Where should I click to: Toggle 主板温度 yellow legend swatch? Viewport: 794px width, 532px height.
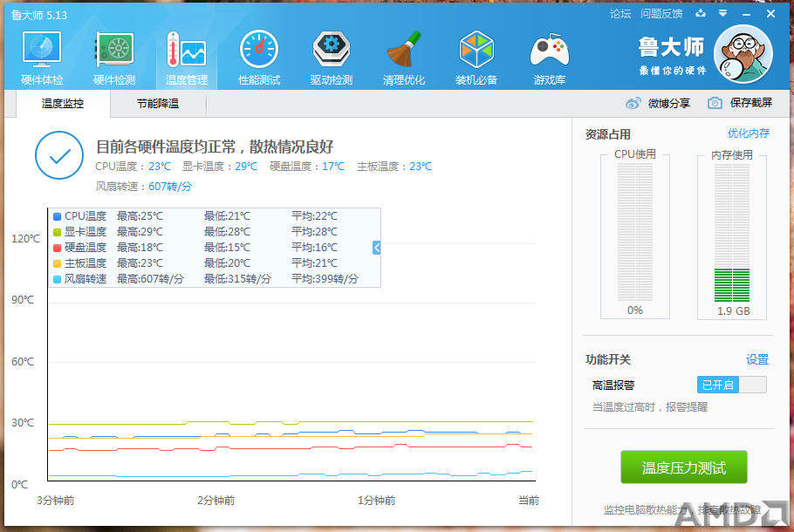tap(58, 263)
